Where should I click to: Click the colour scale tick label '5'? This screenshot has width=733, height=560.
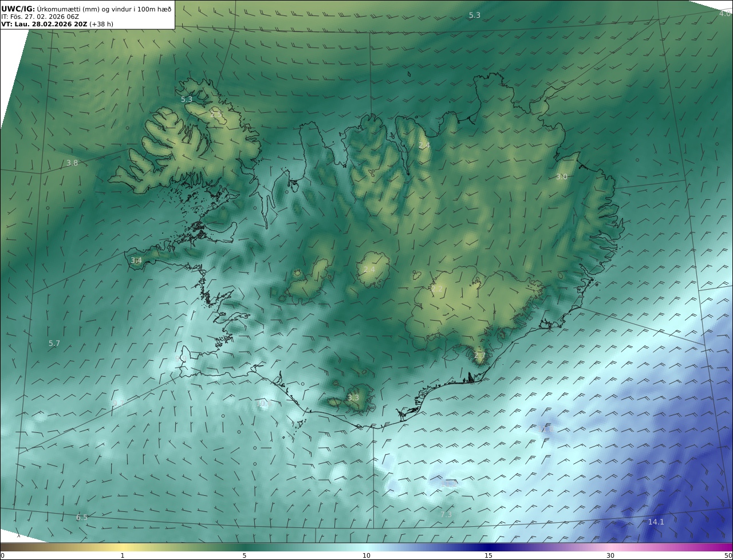point(245,555)
